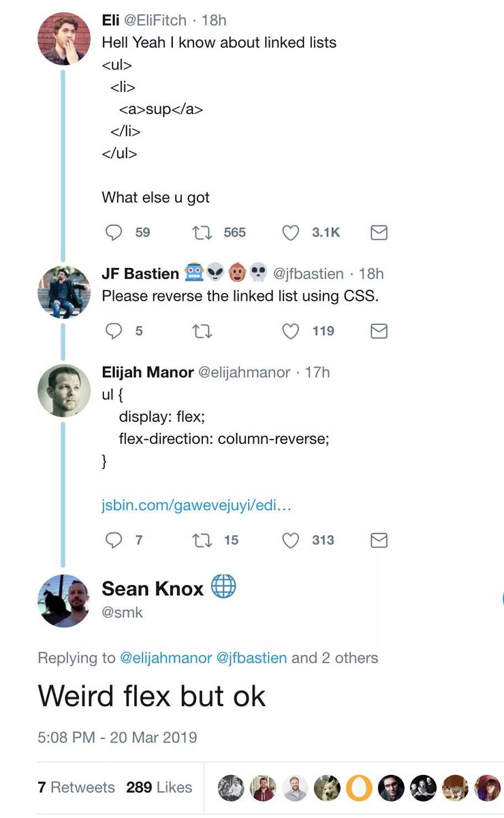Open Sean Knox's profile picture
The width and height of the screenshot is (504, 818).
[x=64, y=601]
